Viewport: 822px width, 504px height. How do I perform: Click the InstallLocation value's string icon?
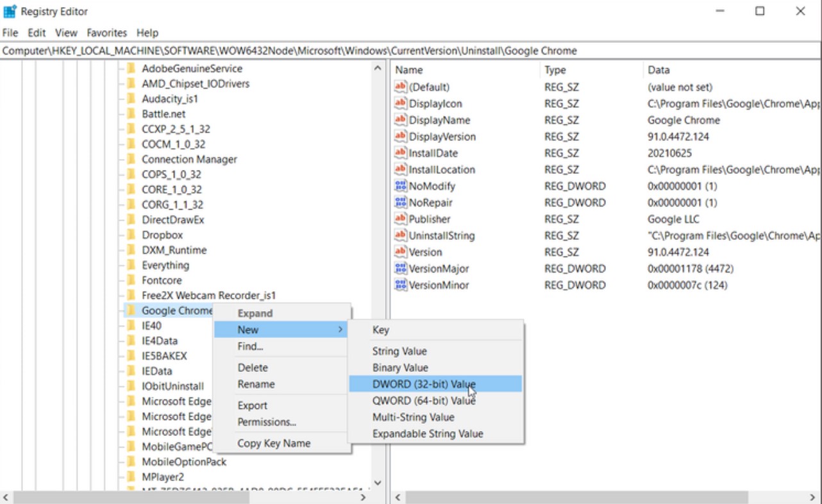(x=401, y=169)
